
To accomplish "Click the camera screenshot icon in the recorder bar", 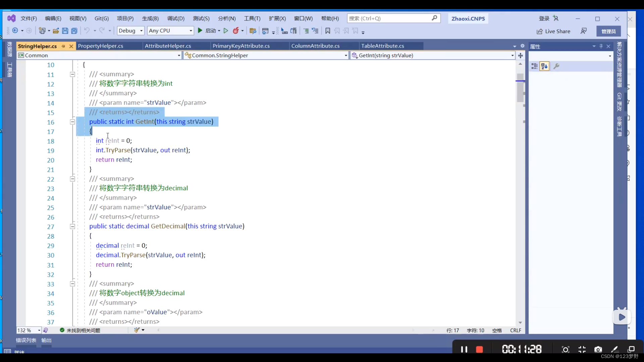I will 598,350.
